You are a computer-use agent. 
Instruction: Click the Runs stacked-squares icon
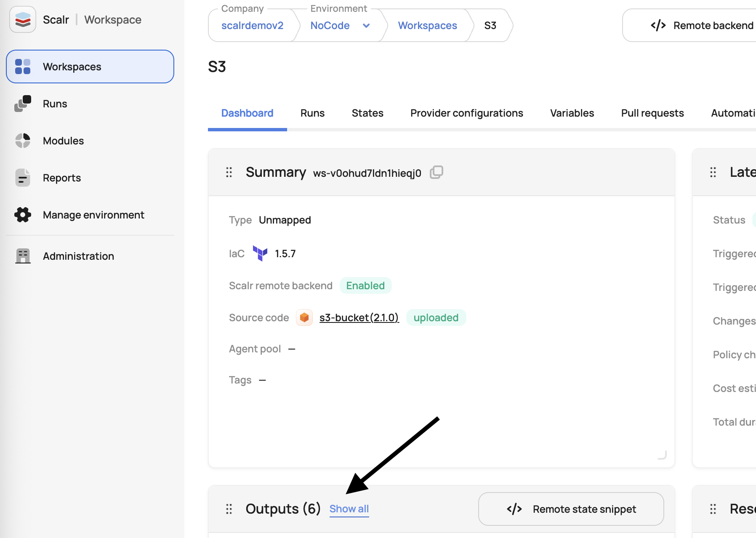[23, 104]
